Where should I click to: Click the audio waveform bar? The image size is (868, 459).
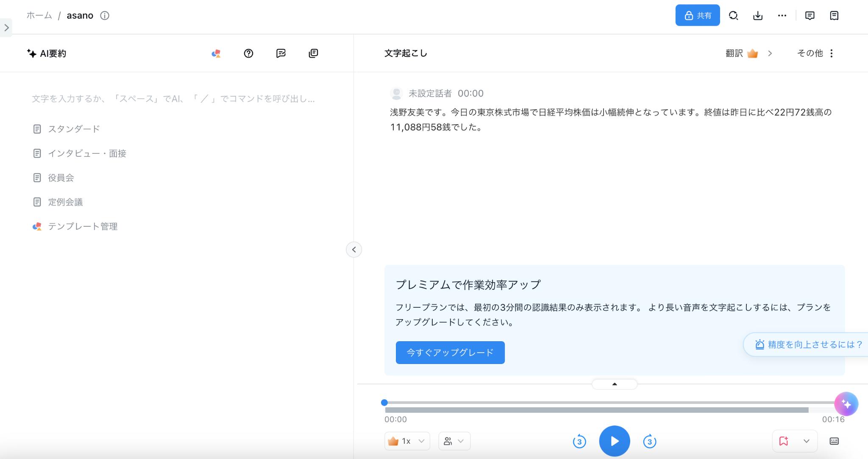(597, 410)
